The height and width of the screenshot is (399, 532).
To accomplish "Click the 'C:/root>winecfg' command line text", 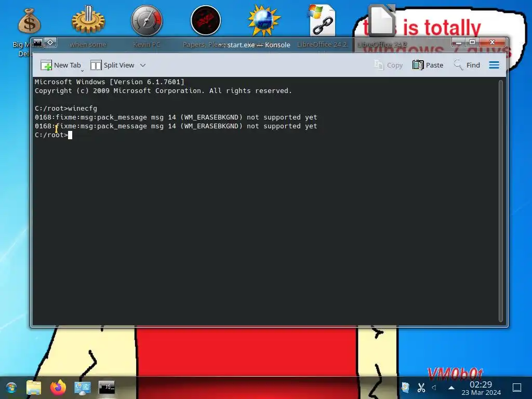I will tap(66, 109).
